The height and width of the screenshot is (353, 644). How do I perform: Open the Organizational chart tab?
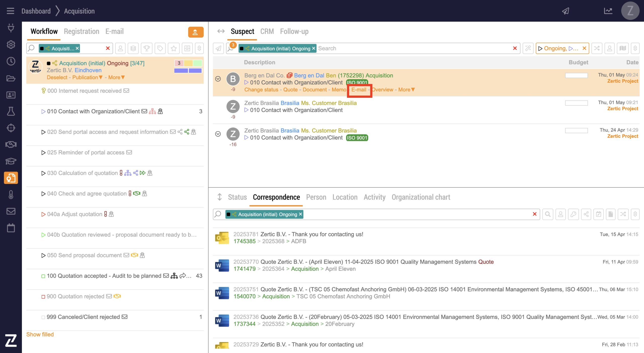click(x=421, y=197)
